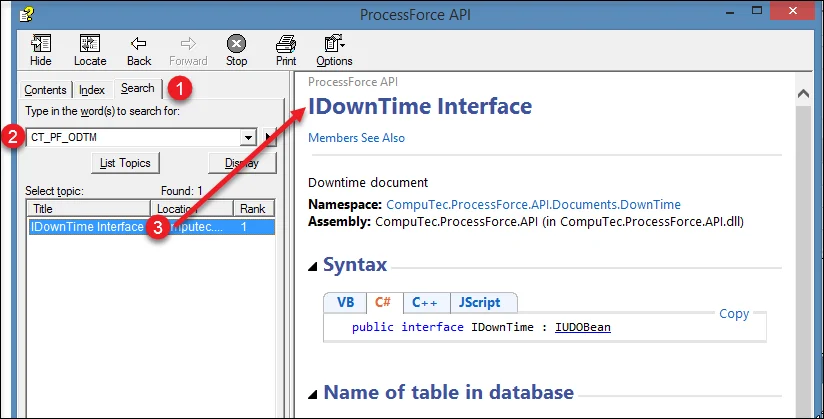Viewport: 824px width, 419px height.
Task: Click the Locate toolbar icon
Action: pyautogui.click(x=90, y=49)
